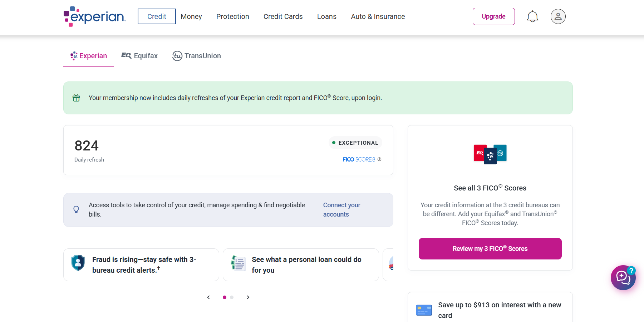This screenshot has height=322, width=644.
Task: Open the Money nav item
Action: [191, 16]
